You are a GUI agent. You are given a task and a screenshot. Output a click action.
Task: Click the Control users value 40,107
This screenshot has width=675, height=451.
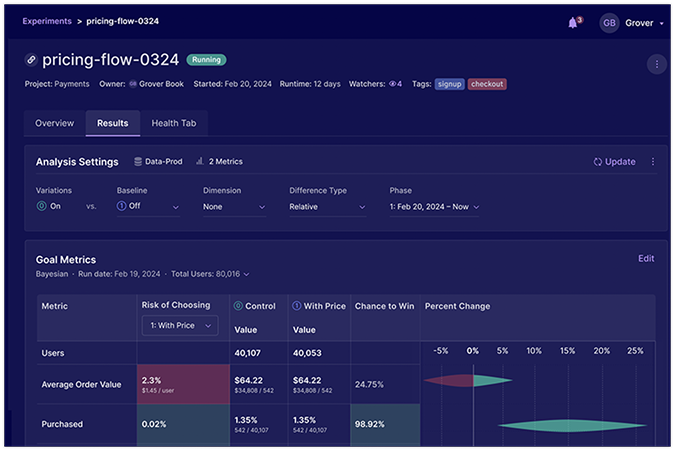(248, 353)
